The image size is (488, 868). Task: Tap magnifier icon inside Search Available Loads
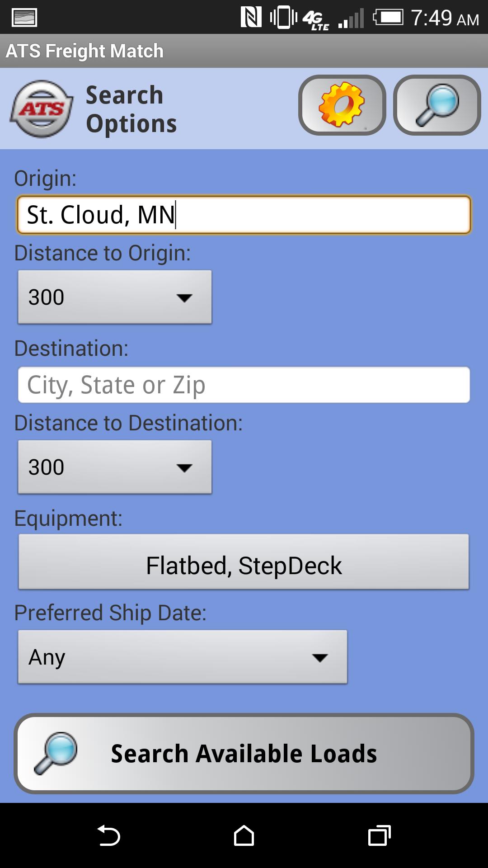tap(56, 753)
